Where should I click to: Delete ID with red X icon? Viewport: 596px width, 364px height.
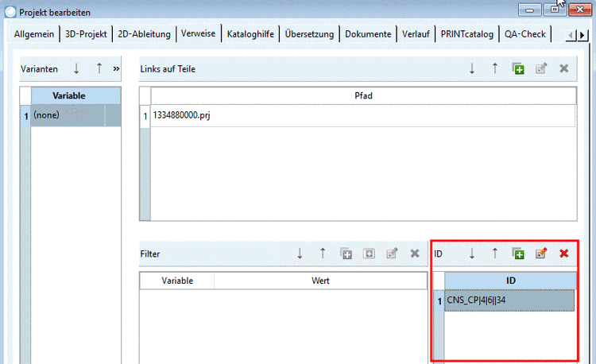564,254
